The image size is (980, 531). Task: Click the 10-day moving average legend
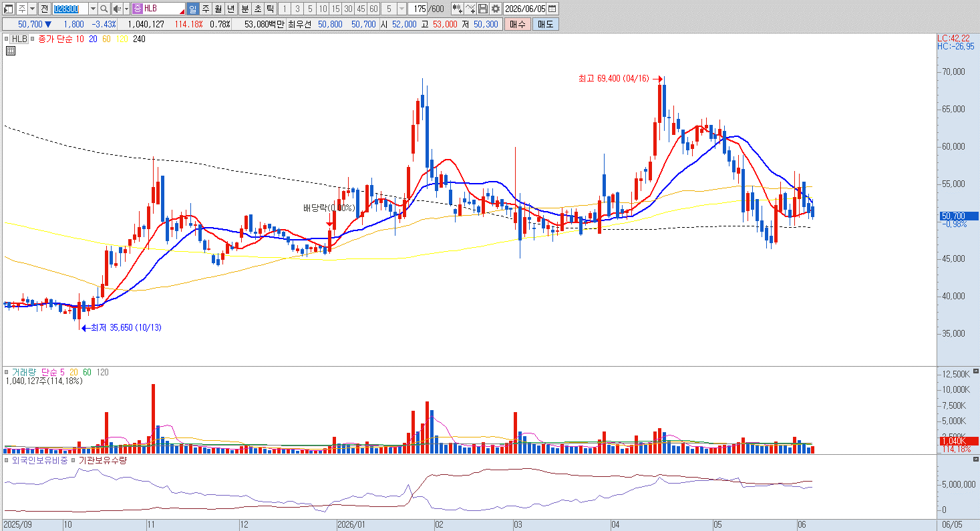pos(79,39)
